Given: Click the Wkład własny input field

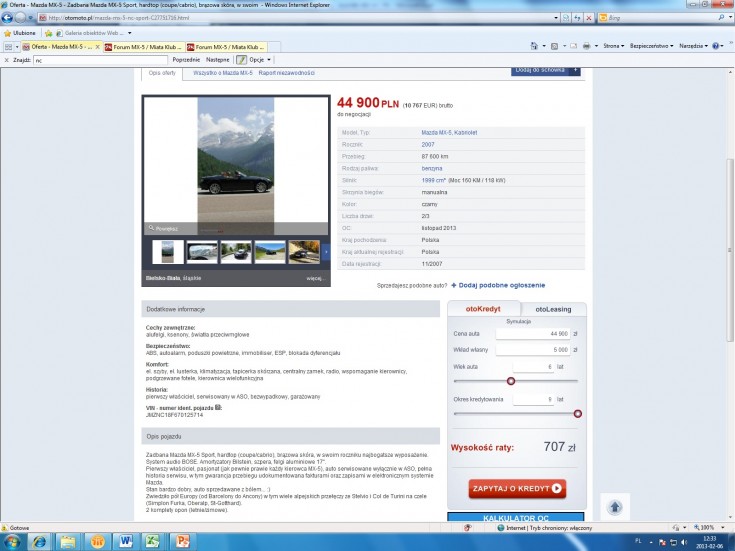Looking at the screenshot, I should [x=533, y=350].
